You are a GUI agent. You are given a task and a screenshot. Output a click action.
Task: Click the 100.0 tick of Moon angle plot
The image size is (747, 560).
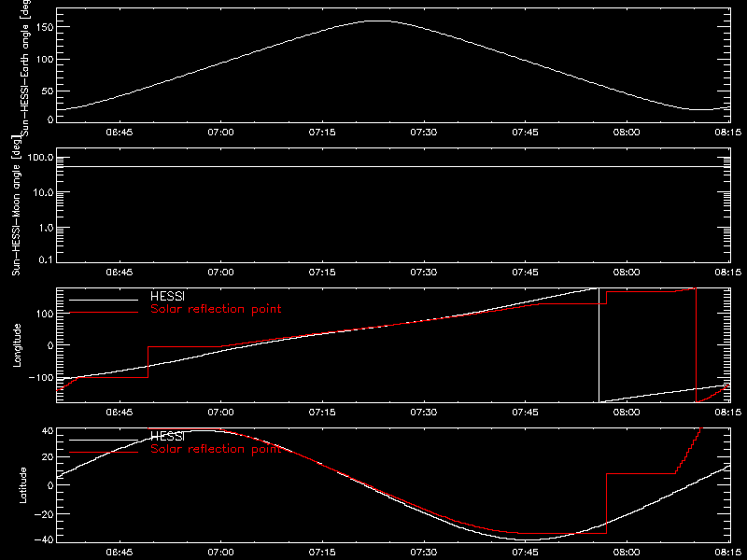point(41,158)
